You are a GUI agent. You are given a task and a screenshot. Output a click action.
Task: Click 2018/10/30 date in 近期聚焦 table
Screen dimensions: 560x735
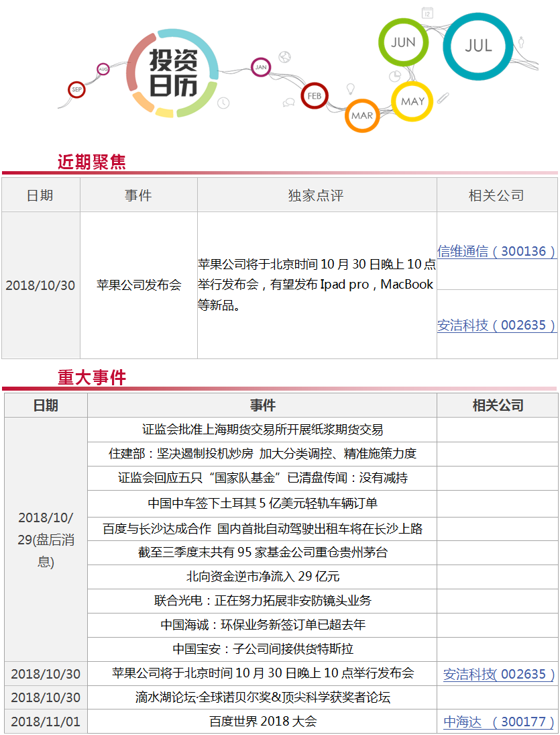[x=41, y=285]
